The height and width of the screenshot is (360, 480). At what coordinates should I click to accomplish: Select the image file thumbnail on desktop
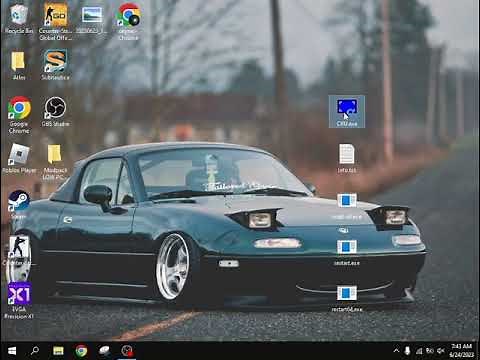point(92,19)
